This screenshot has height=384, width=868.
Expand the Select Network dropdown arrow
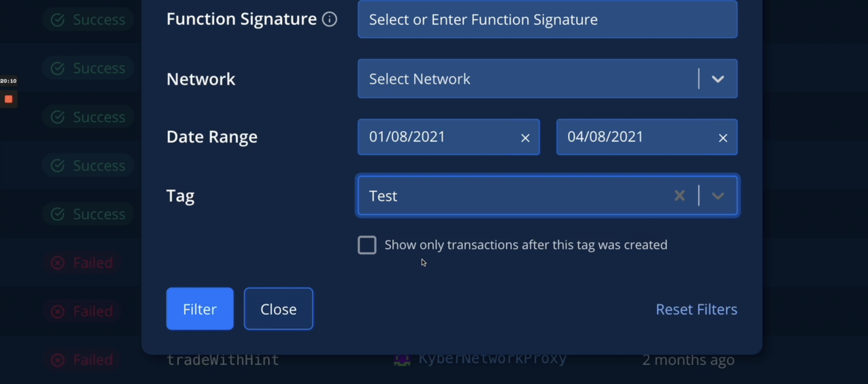click(x=718, y=79)
